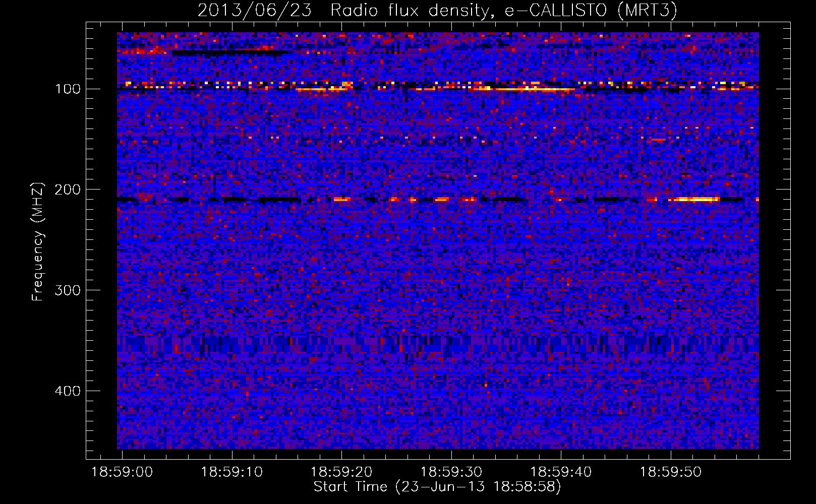Click the 18:59:00 time tick label
This screenshot has width=816, height=504.
click(122, 472)
